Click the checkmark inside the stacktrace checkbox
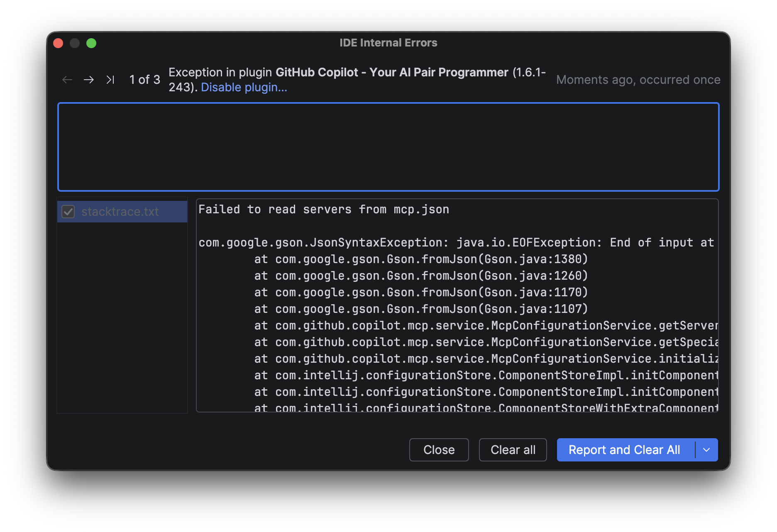Image resolution: width=777 pixels, height=532 pixels. [69, 212]
